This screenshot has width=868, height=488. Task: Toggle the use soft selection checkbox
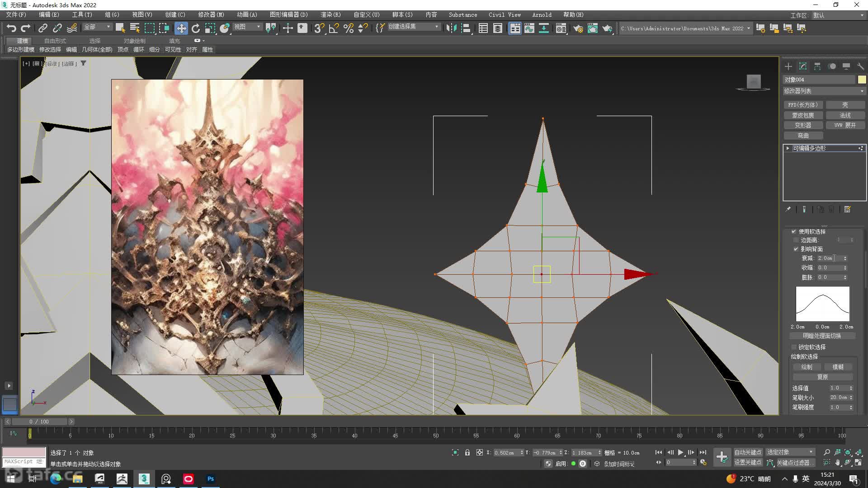(794, 231)
